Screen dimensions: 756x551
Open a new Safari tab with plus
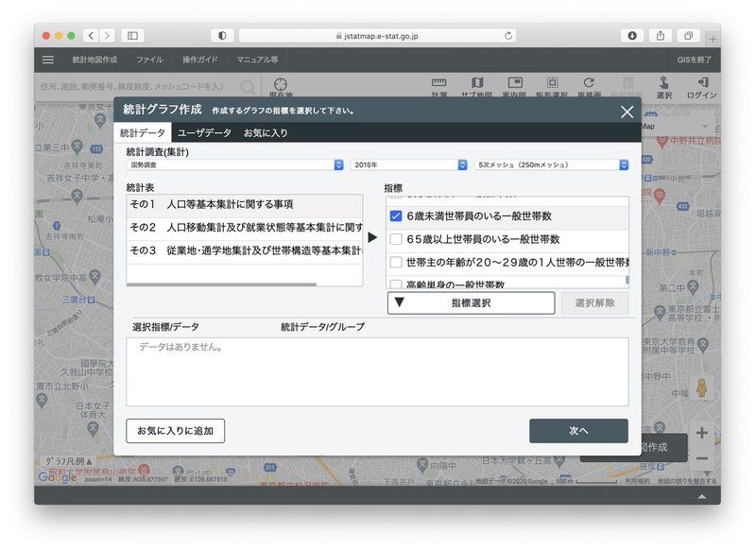(713, 39)
